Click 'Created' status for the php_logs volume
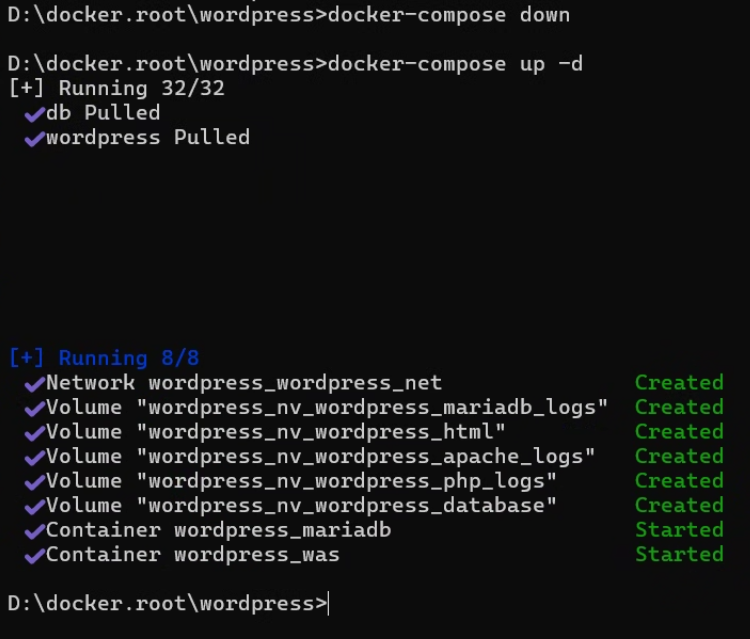Image resolution: width=750 pixels, height=639 pixels. pyautogui.click(x=679, y=481)
